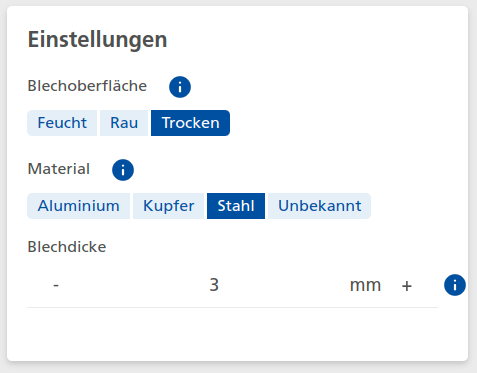Pick Kupfer as the material
Viewport: 477px width, 373px height.
tap(168, 206)
